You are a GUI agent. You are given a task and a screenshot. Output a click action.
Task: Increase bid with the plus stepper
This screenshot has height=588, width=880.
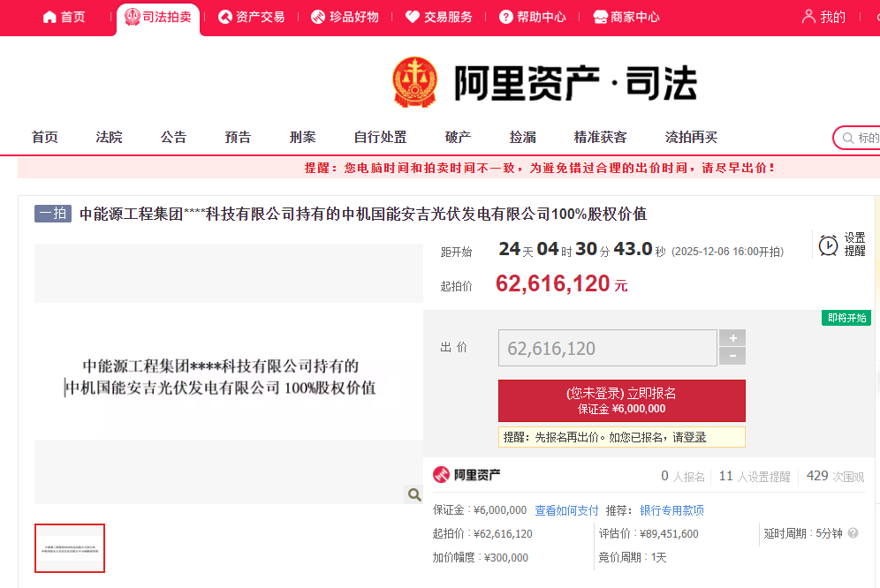732,338
